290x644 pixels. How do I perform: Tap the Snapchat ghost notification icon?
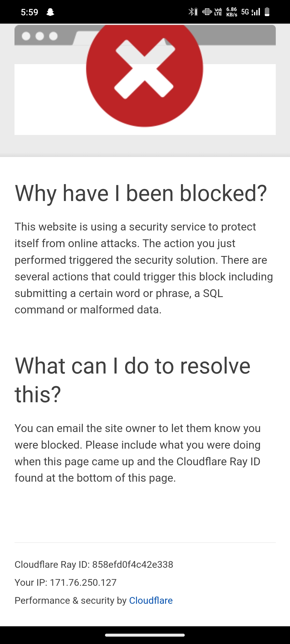coord(50,12)
